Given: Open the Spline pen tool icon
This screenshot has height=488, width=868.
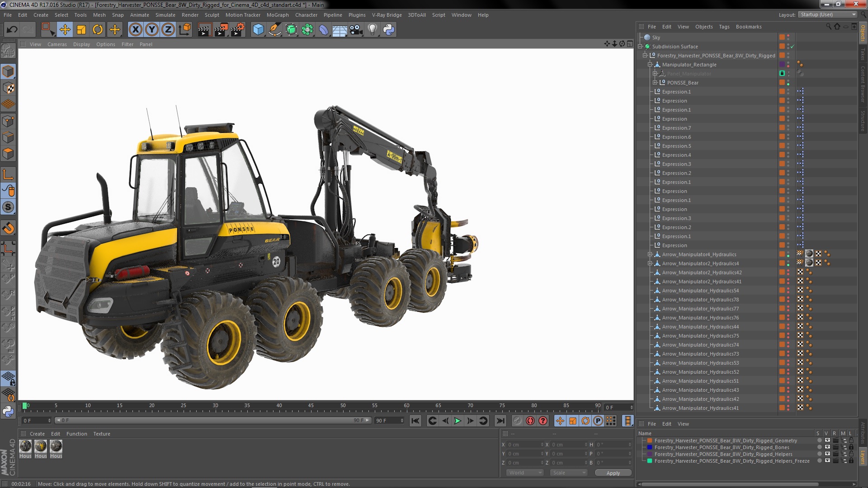Looking at the screenshot, I should pos(274,30).
